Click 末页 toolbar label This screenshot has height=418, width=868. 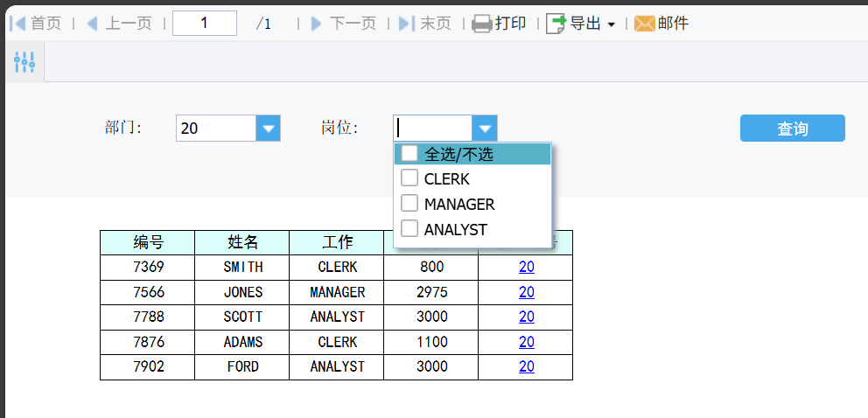[436, 24]
